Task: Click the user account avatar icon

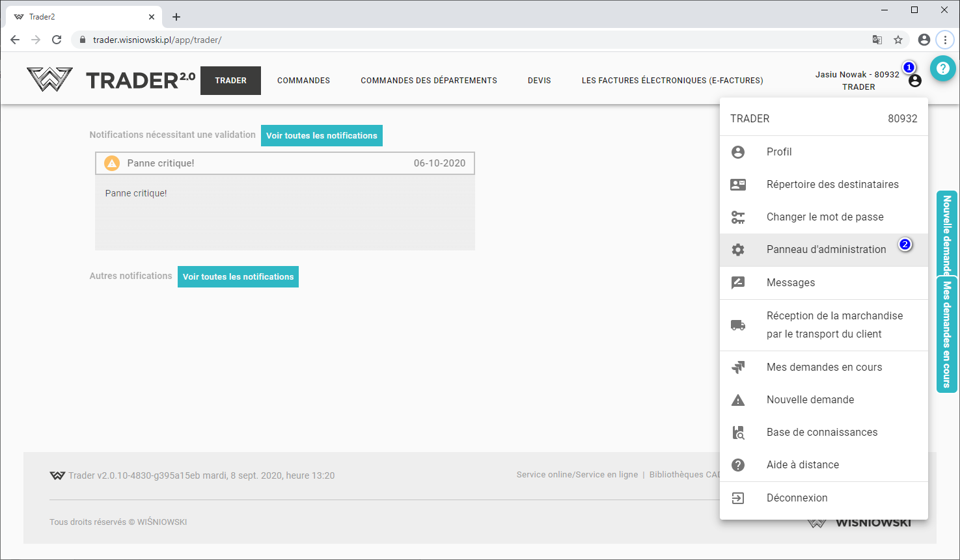Action: tap(915, 81)
